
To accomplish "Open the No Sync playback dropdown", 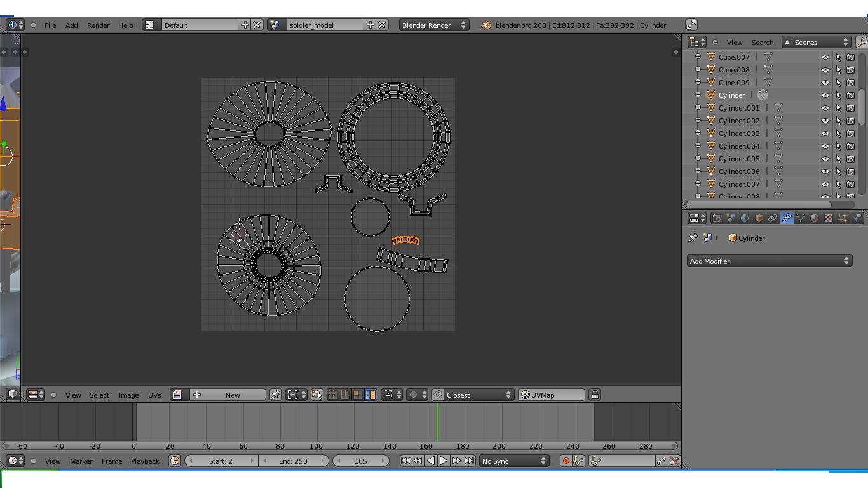I will pos(514,461).
